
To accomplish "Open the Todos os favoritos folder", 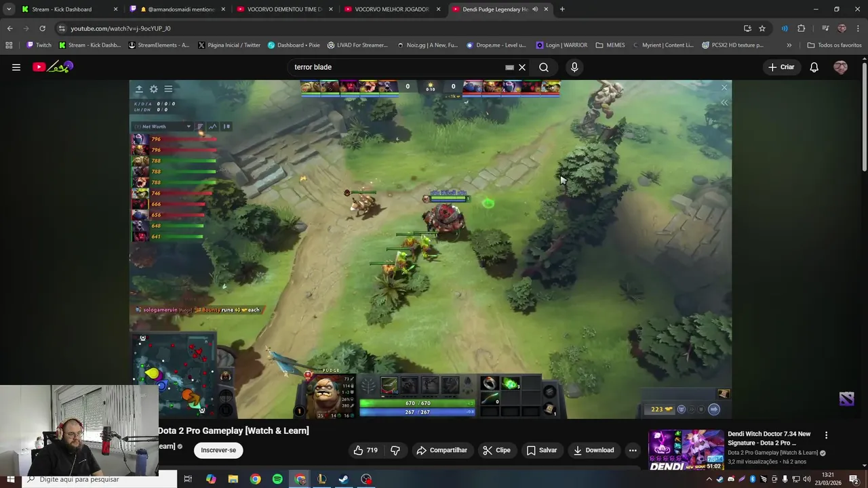I will point(834,45).
